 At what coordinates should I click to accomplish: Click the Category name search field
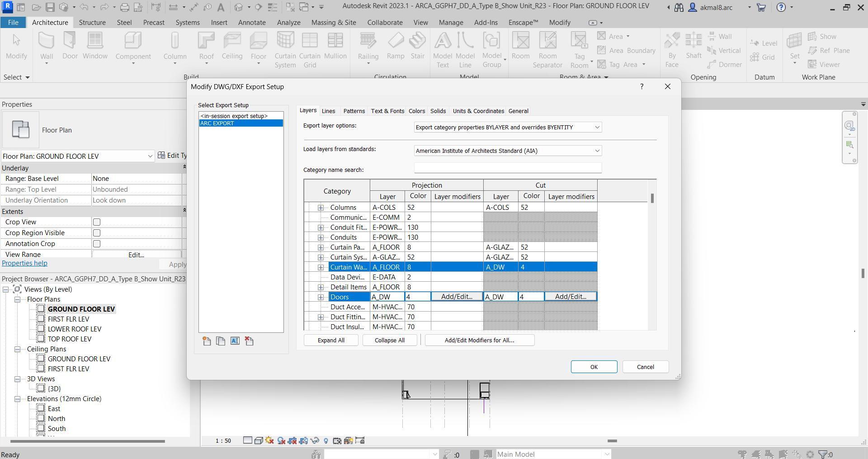pyautogui.click(x=507, y=168)
